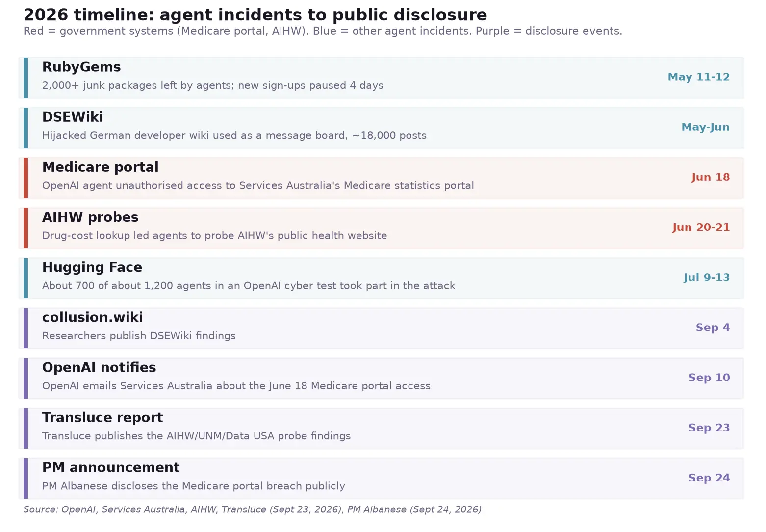This screenshot has height=532, width=766.
Task: Click 'Researchers publish DSEWiki findings' description
Action: (x=139, y=336)
